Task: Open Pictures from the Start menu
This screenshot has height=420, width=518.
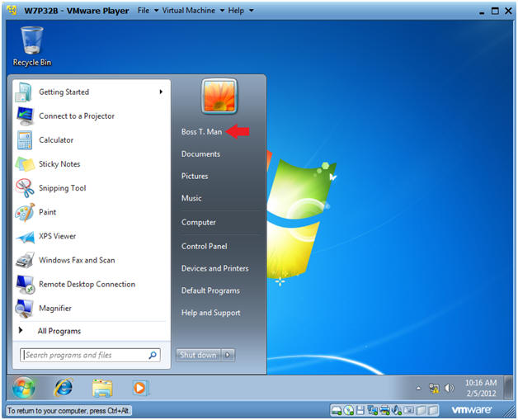Action: pyautogui.click(x=195, y=176)
